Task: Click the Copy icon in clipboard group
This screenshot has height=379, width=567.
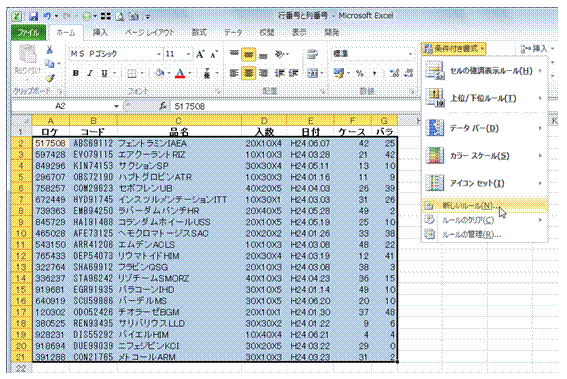Action: tap(50, 64)
